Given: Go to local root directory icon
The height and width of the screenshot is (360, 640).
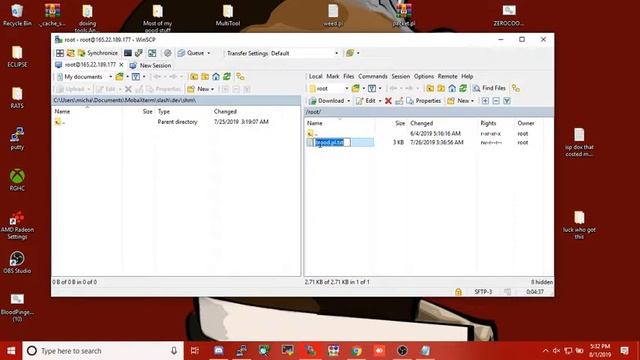Looking at the screenshot, I should click(x=205, y=77).
